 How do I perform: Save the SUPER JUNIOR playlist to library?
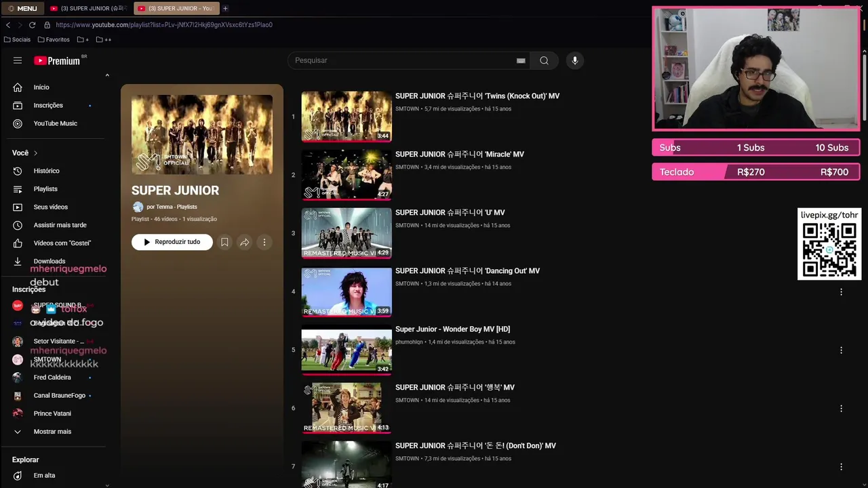click(224, 242)
